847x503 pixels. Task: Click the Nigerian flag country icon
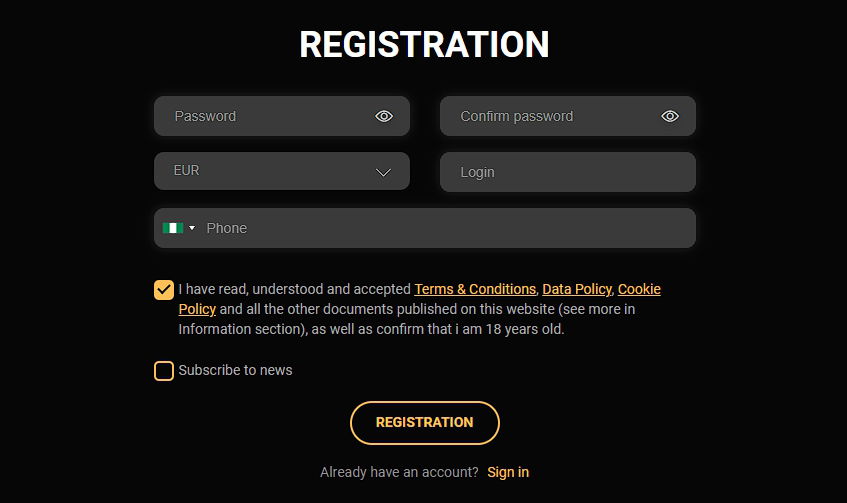173,228
